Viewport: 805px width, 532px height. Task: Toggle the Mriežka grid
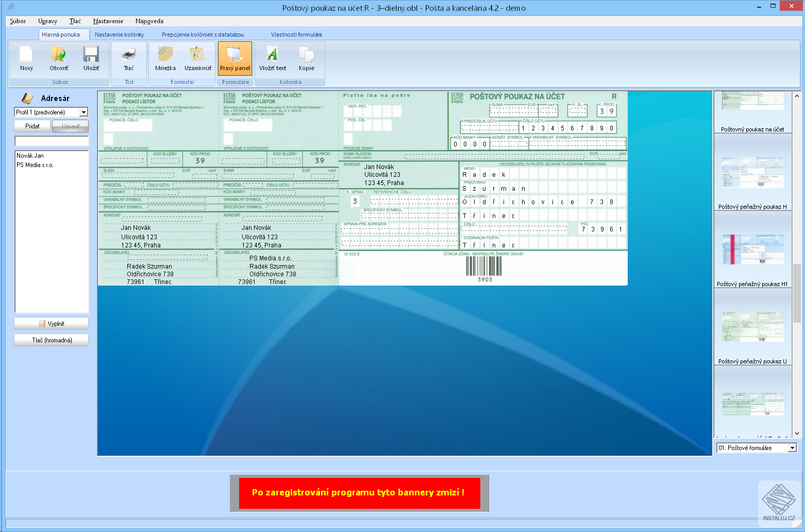point(165,59)
